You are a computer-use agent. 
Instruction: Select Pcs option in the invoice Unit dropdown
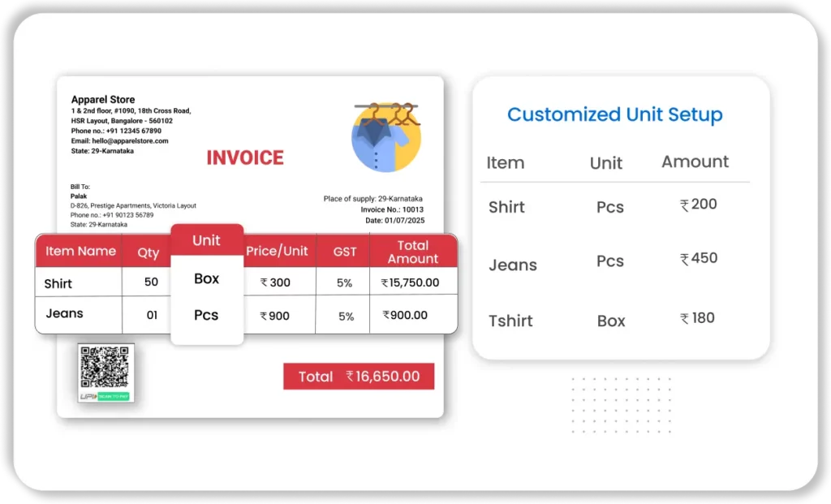click(x=206, y=315)
